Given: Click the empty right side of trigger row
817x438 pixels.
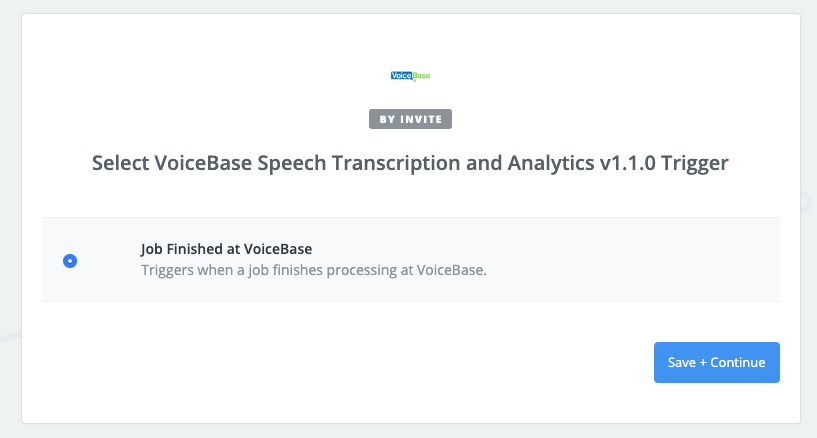Looking at the screenshot, I should point(650,260).
